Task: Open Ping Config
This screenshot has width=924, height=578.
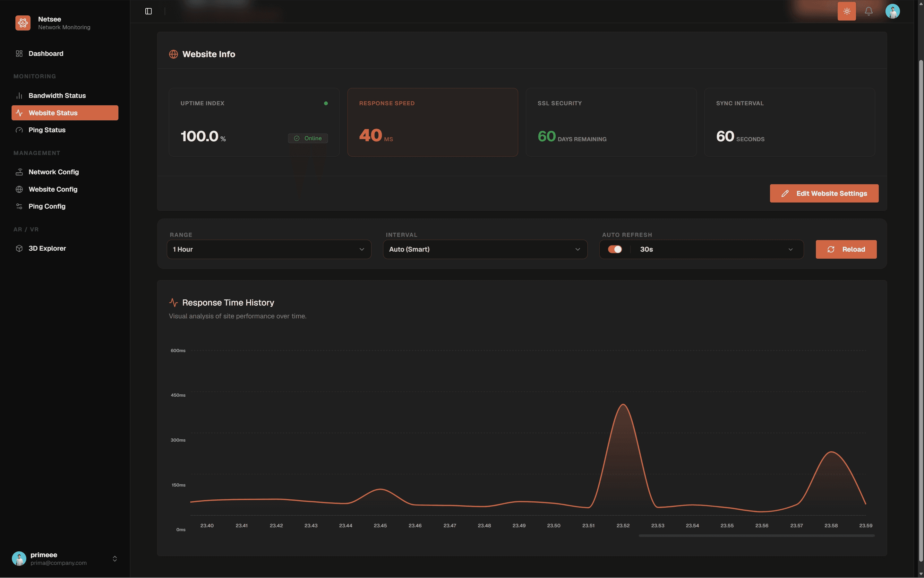Action: tap(65, 206)
